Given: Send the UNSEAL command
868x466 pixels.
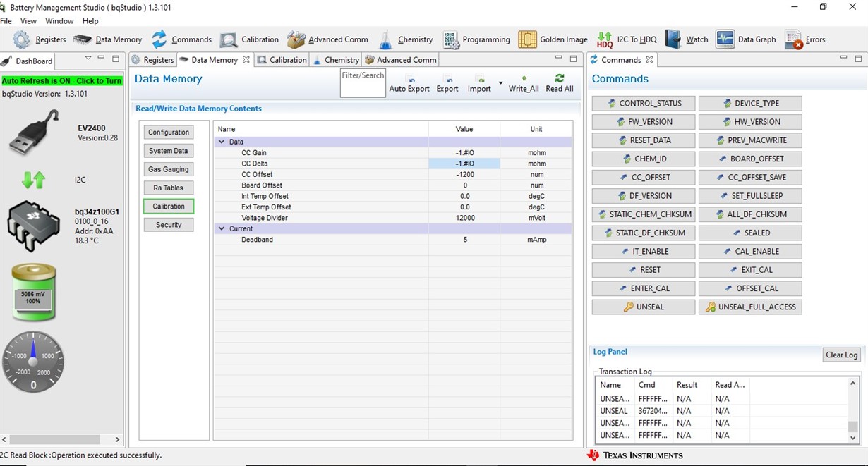Looking at the screenshot, I should tap(644, 307).
